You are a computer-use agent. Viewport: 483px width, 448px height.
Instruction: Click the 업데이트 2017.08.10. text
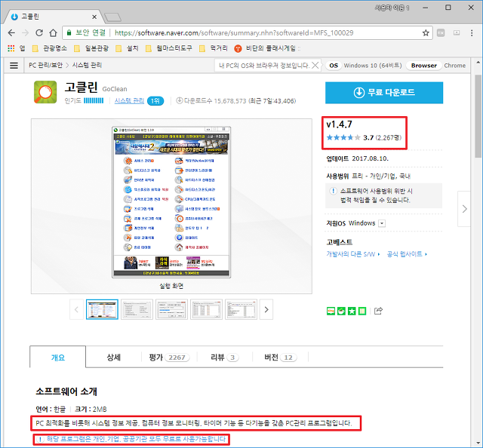(357, 158)
